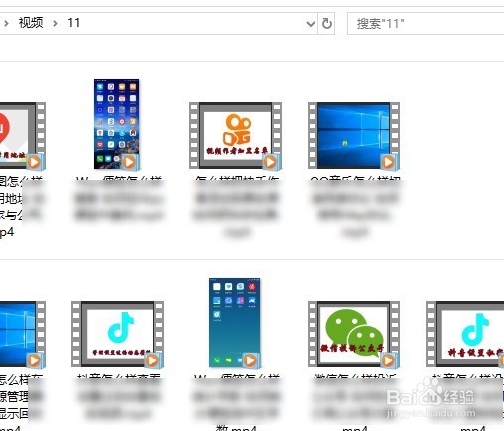Click play badge on first-row Windows video

tap(389, 162)
